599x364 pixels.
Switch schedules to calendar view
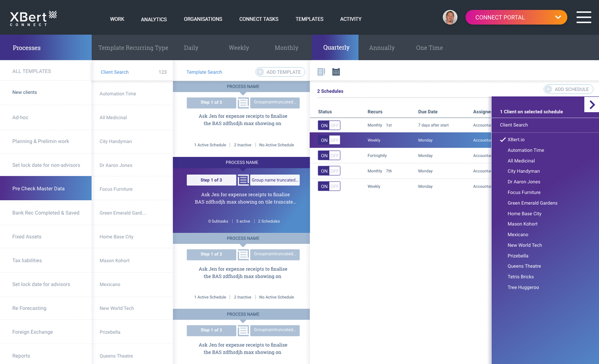coord(336,72)
